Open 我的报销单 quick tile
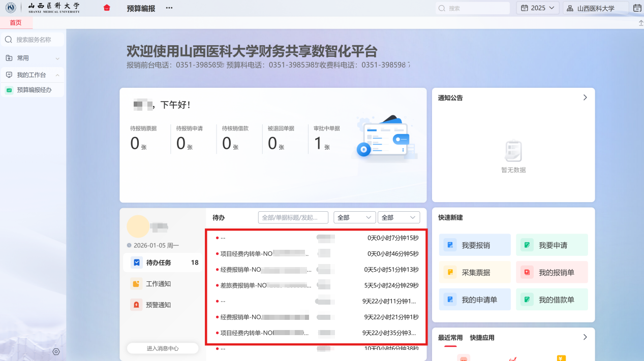The height and width of the screenshot is (361, 644). click(551, 273)
